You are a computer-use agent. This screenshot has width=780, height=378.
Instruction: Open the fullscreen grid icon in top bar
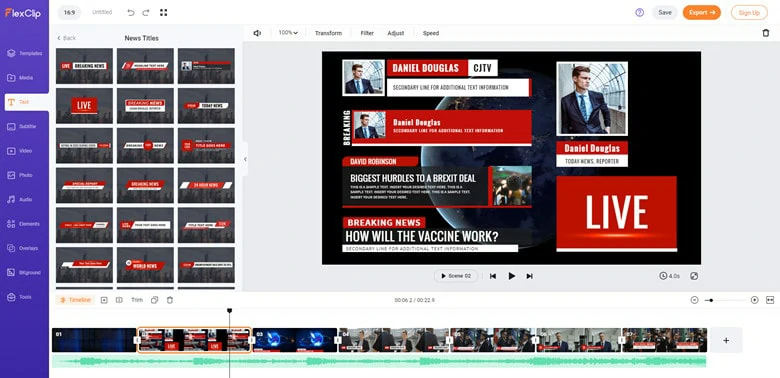pyautogui.click(x=164, y=12)
